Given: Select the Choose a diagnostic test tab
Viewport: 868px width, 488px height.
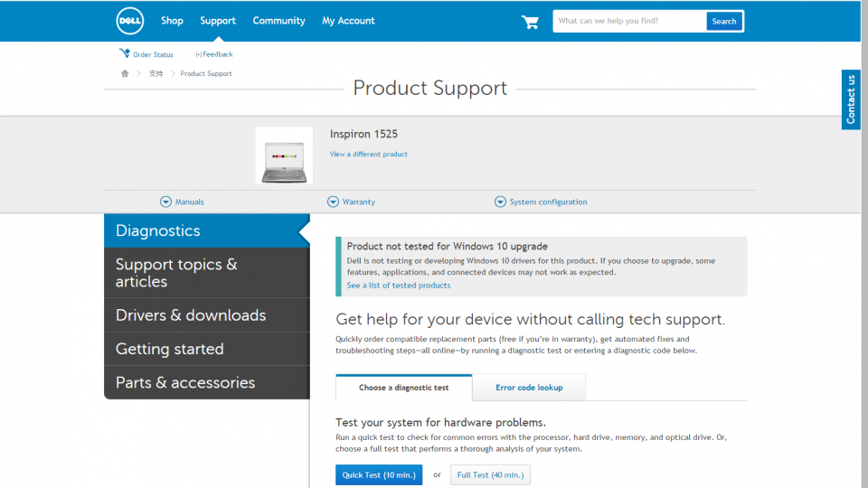Looking at the screenshot, I should click(x=403, y=388).
